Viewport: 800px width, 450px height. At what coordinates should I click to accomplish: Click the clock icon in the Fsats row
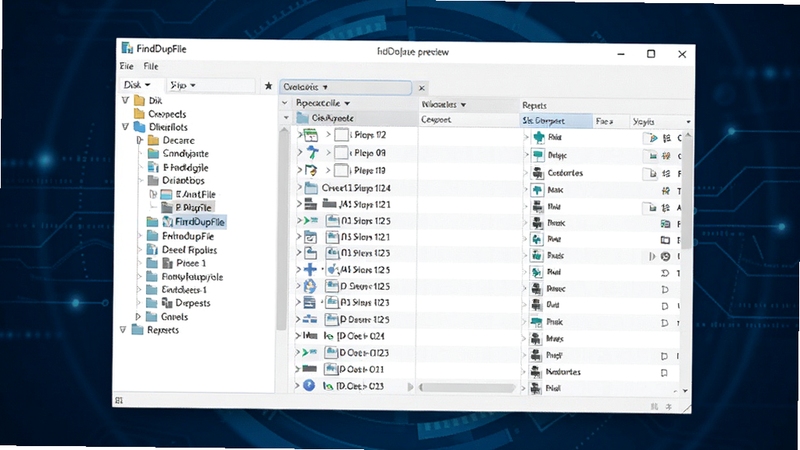[x=665, y=256]
